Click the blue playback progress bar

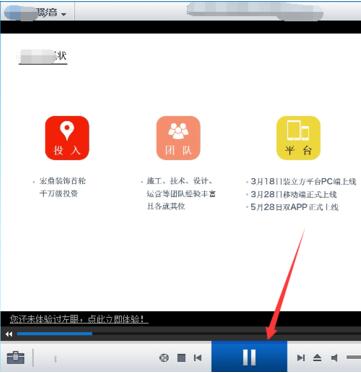tap(54, 334)
